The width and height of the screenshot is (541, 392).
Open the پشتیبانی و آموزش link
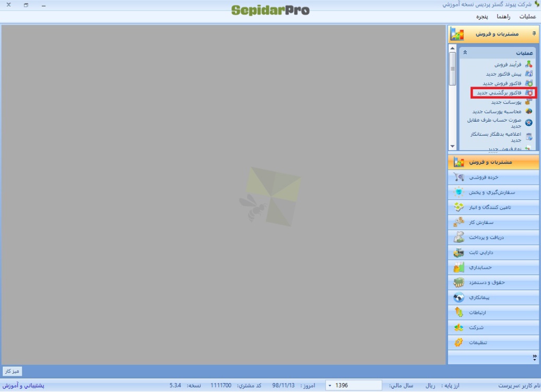point(23,385)
